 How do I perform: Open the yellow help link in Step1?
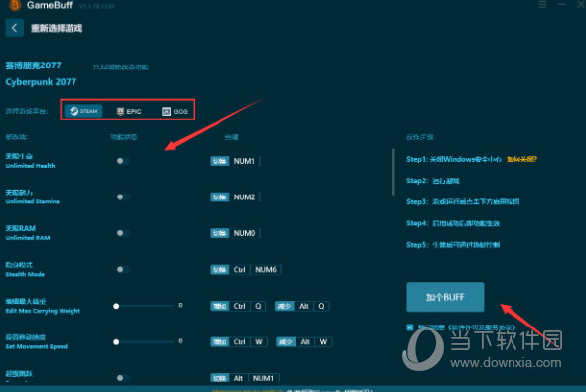tap(521, 159)
